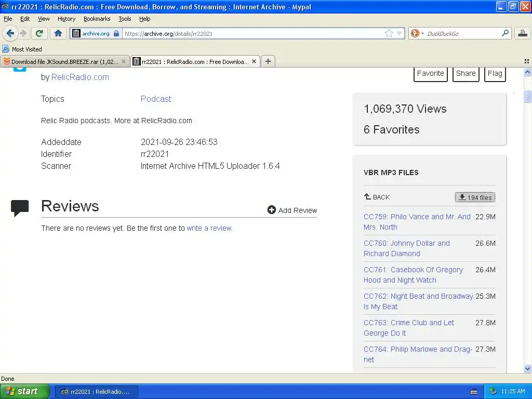Image resolution: width=532 pixels, height=399 pixels.
Task: Click the 11:25 AM taskbar clock
Action: [x=513, y=392]
